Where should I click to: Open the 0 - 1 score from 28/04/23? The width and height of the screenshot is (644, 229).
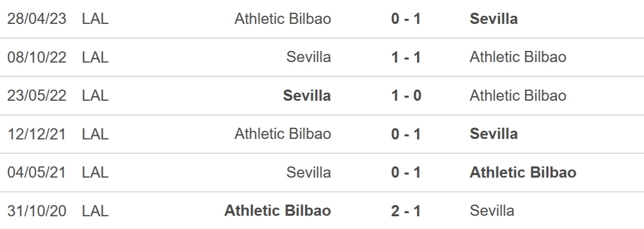(406, 19)
